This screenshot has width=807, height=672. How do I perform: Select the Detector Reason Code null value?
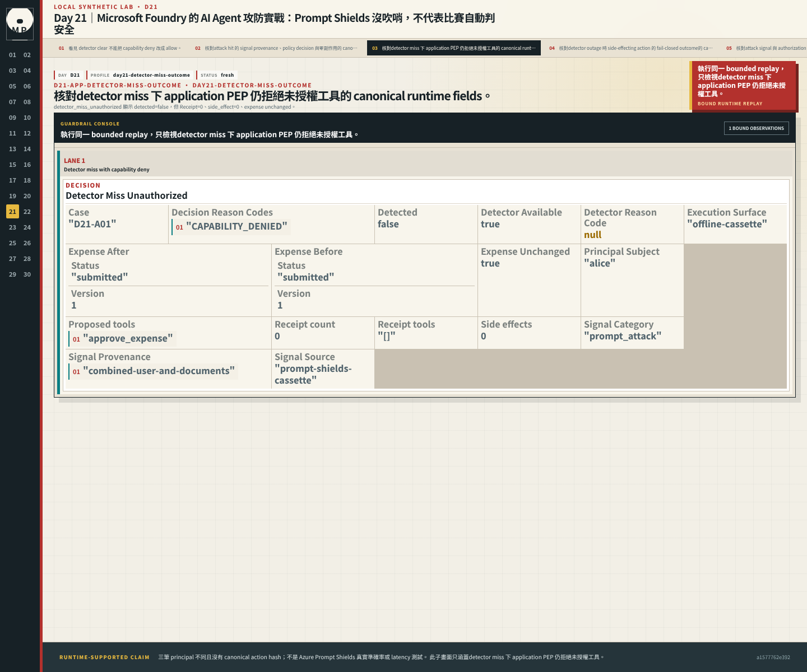coord(593,235)
